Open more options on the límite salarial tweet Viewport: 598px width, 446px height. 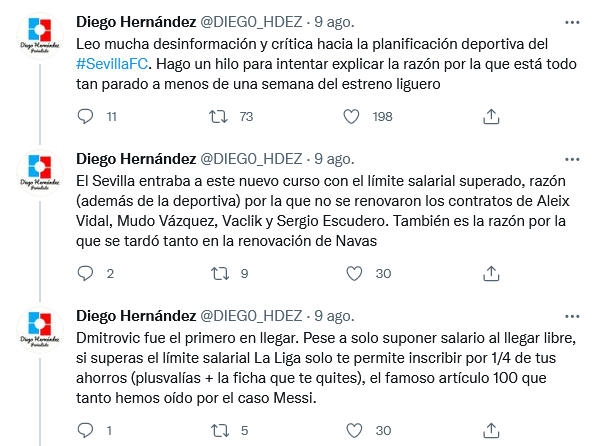[x=572, y=159]
